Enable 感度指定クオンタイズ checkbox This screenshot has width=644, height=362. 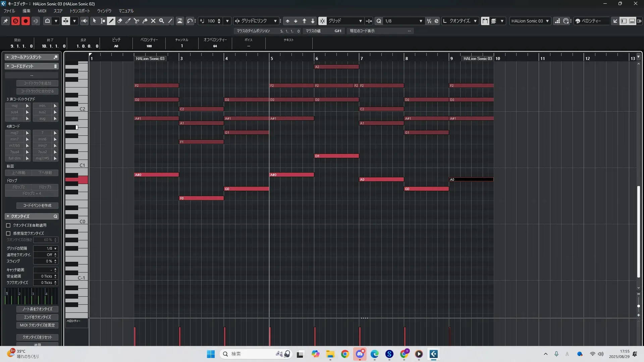tap(8, 233)
